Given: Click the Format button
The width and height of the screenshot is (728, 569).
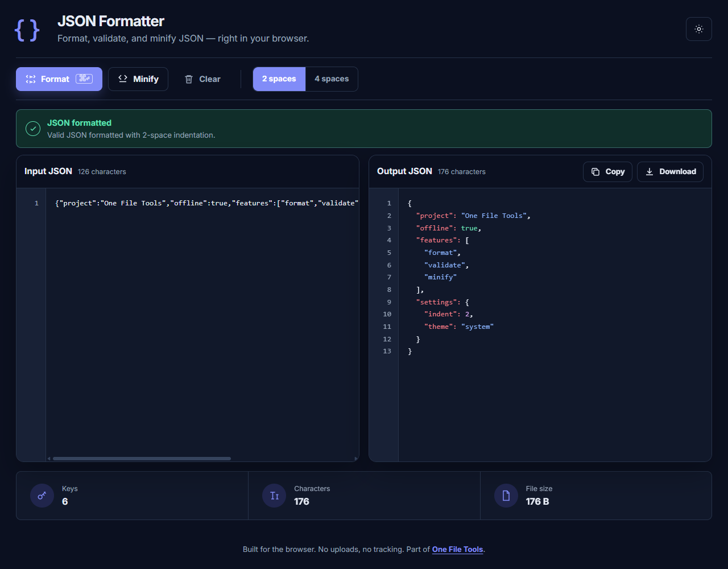Looking at the screenshot, I should (x=59, y=79).
